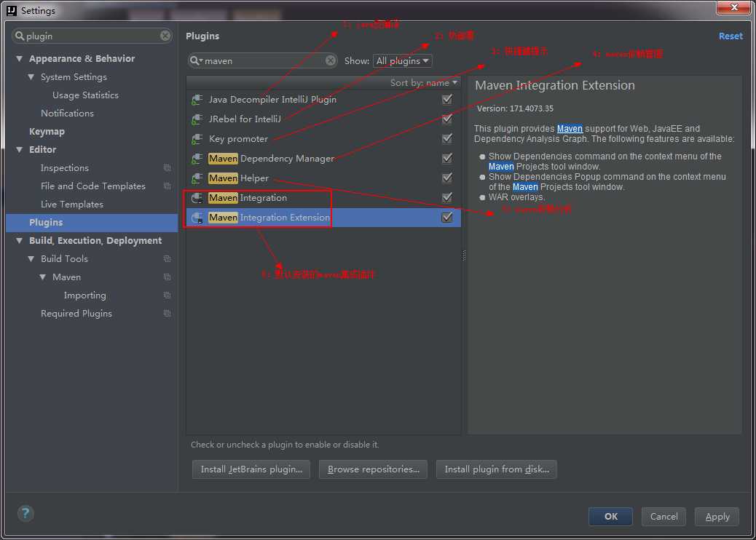Clear the 'maven' plugin search text
The width and height of the screenshot is (756, 540).
330,60
